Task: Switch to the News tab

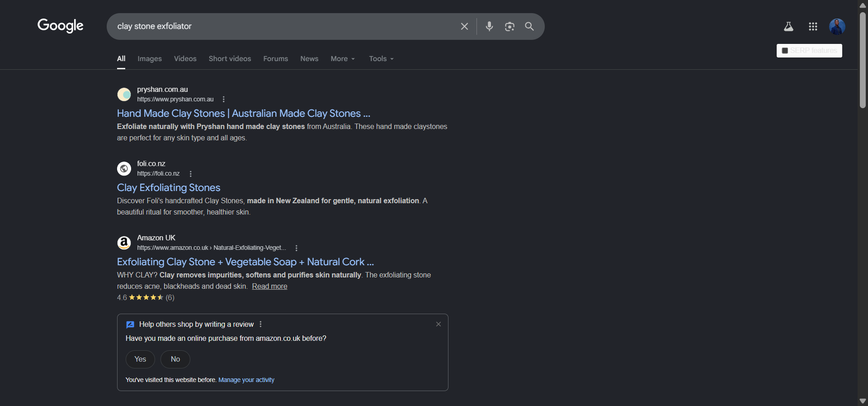Action: tap(309, 59)
